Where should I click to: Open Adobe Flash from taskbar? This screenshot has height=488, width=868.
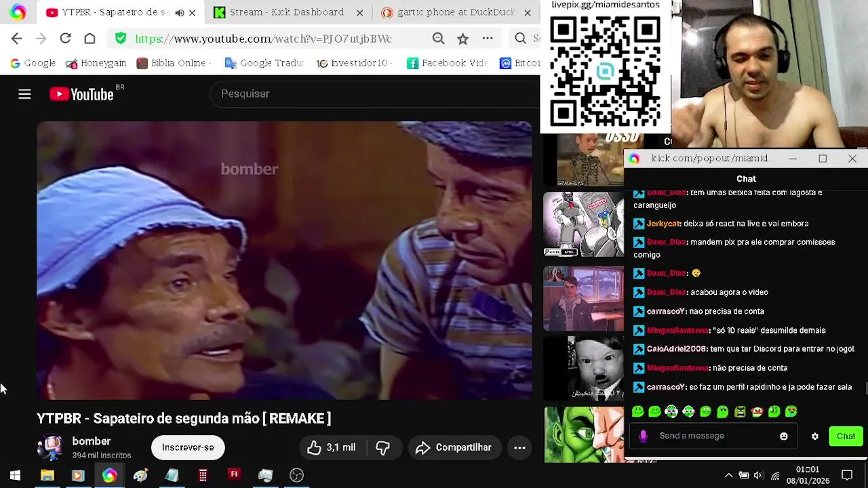point(234,475)
